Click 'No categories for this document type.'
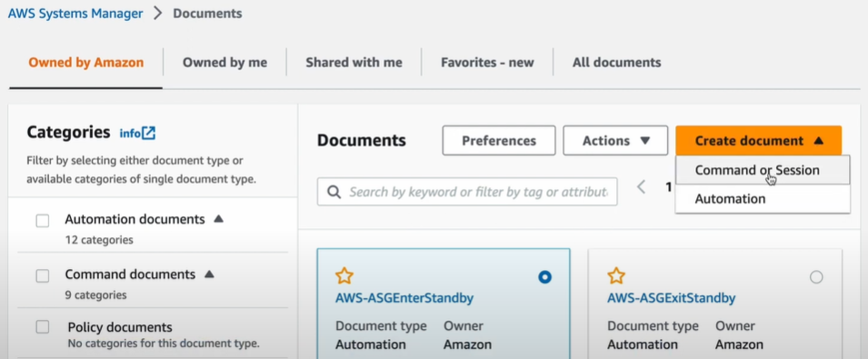The width and height of the screenshot is (868, 359). (164, 344)
